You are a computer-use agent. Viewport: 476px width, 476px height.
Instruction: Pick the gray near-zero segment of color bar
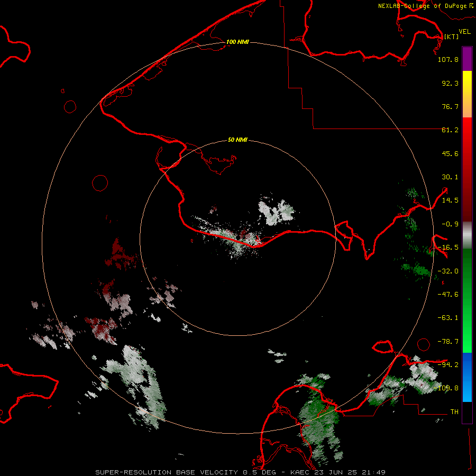467,235
